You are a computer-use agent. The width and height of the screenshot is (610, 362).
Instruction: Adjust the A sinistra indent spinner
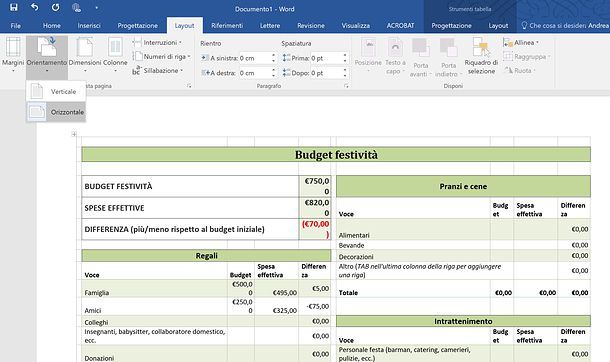pos(273,58)
